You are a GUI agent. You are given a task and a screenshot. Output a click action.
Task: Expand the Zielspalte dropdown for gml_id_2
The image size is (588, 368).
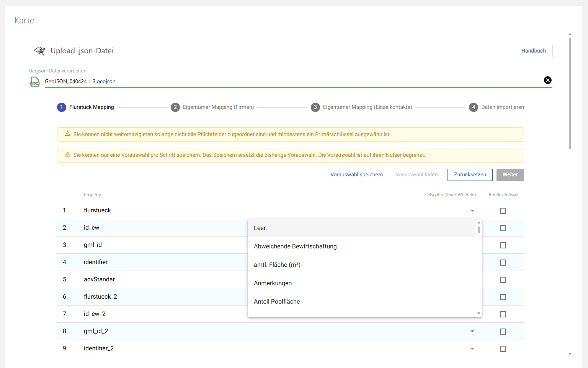pos(472,331)
